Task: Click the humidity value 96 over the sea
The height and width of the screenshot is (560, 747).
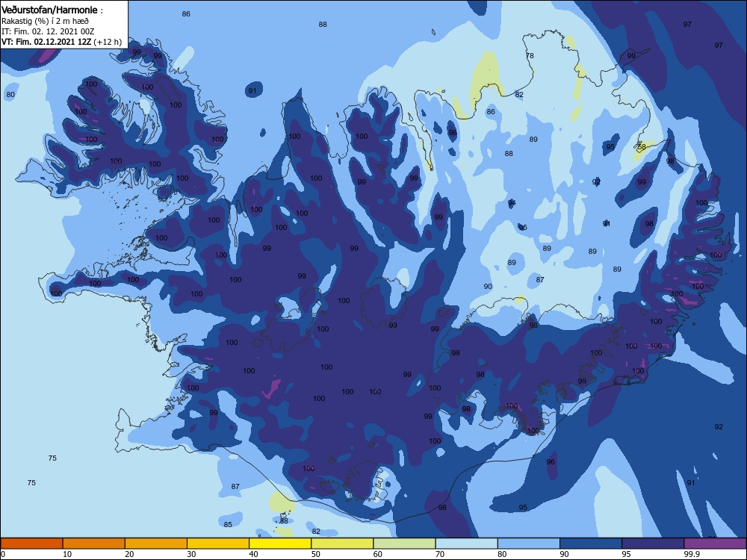Action: [551, 462]
